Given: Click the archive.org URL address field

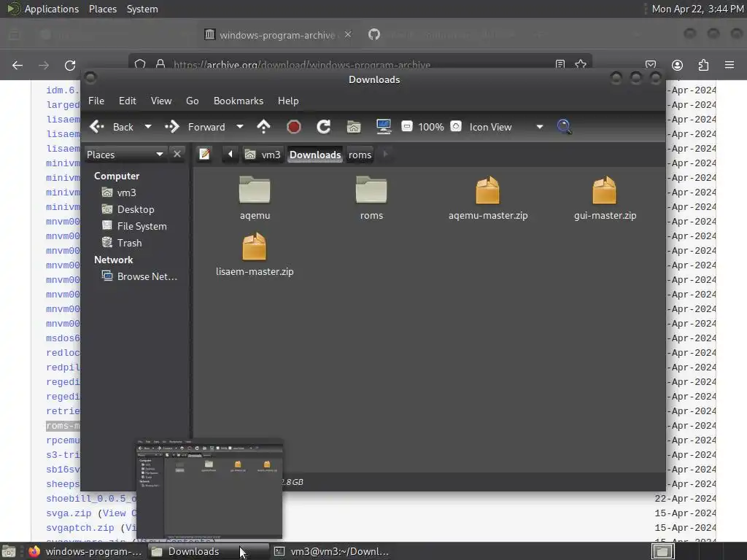Looking at the screenshot, I should [302, 64].
